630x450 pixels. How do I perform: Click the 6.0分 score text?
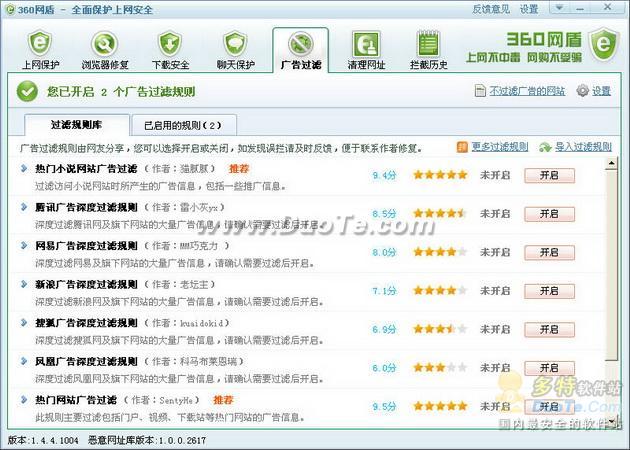pyautogui.click(x=384, y=368)
